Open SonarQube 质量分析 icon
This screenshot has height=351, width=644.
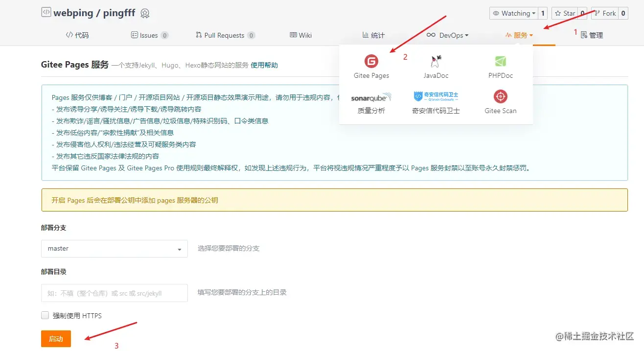point(371,97)
